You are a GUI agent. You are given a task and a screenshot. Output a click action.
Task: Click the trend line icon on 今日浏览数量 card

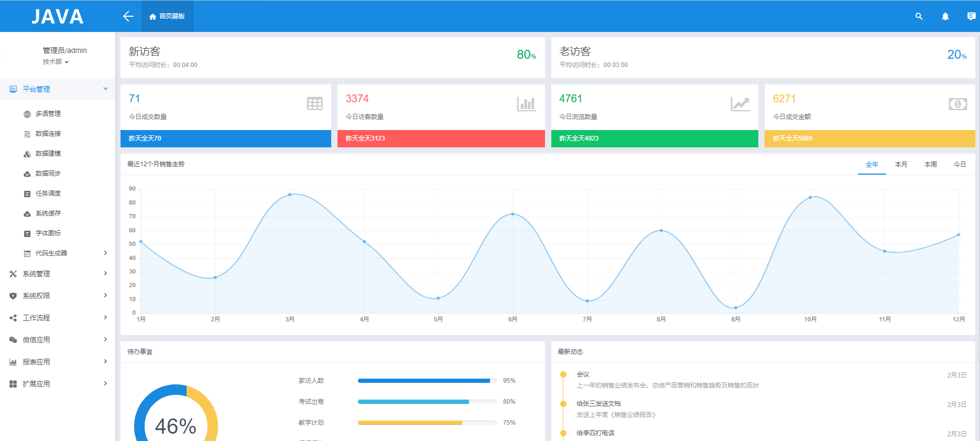click(x=740, y=104)
